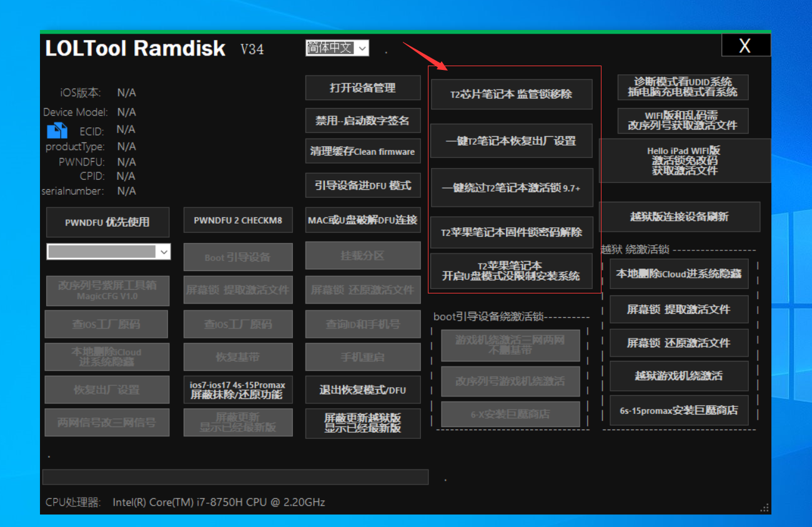This screenshot has width=812, height=527.
Task: Click T2苹果笔记本固件锁密码解除 button
Action: point(512,232)
